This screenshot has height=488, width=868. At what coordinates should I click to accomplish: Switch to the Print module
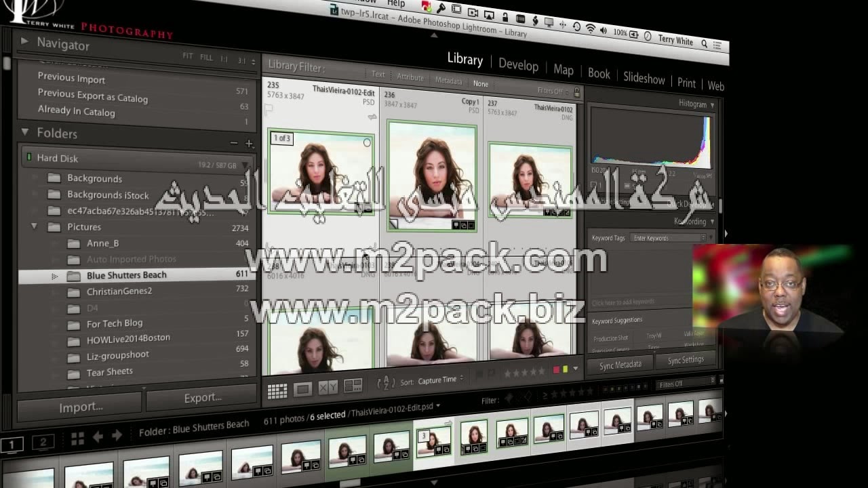686,83
